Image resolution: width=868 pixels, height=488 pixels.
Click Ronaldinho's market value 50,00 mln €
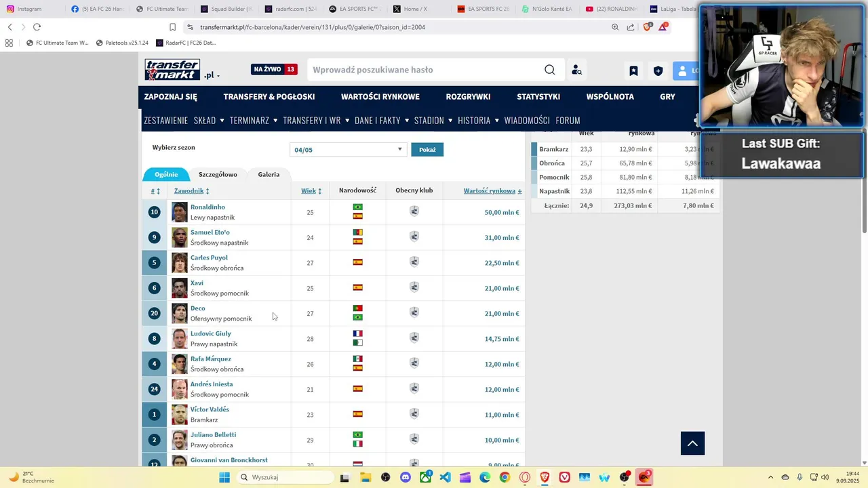502,212
